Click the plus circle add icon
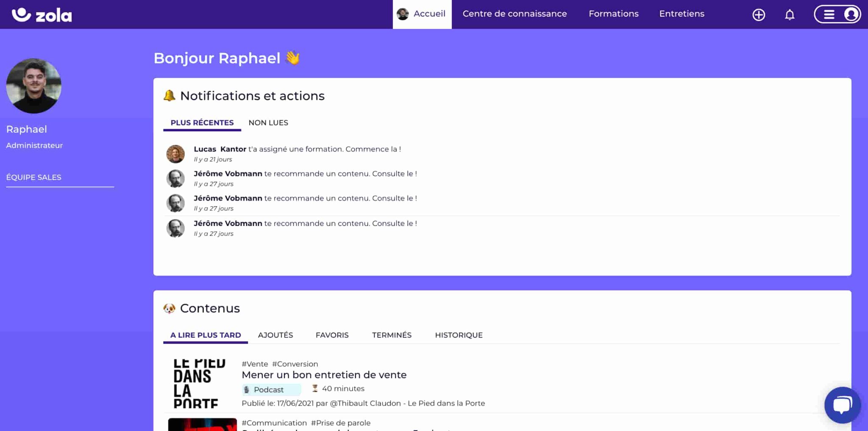This screenshot has height=431, width=868. tap(758, 15)
